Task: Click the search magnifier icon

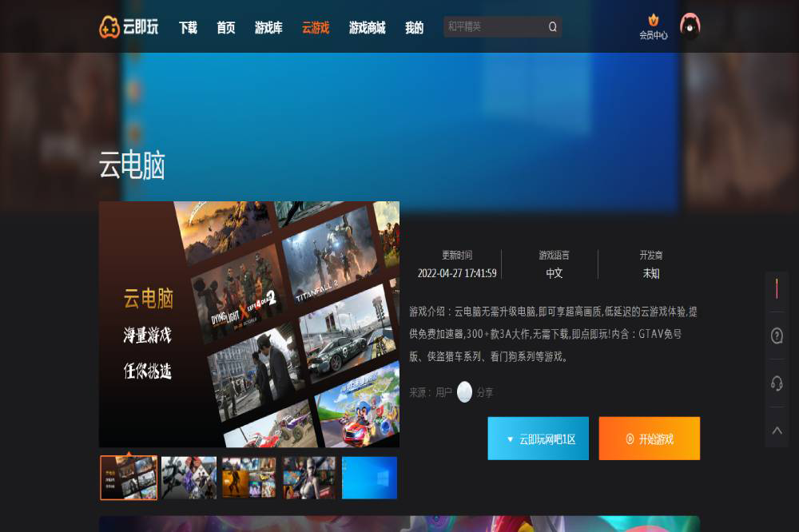Action: (x=552, y=26)
